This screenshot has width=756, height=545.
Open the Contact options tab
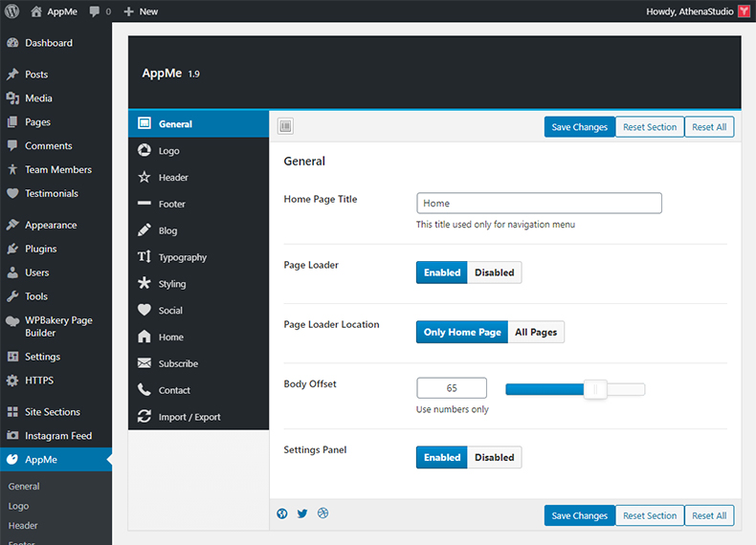(x=199, y=390)
